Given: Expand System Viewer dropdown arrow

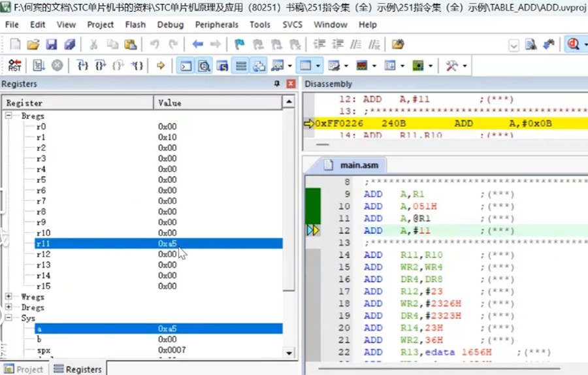Looking at the screenshot, I should (x=431, y=66).
